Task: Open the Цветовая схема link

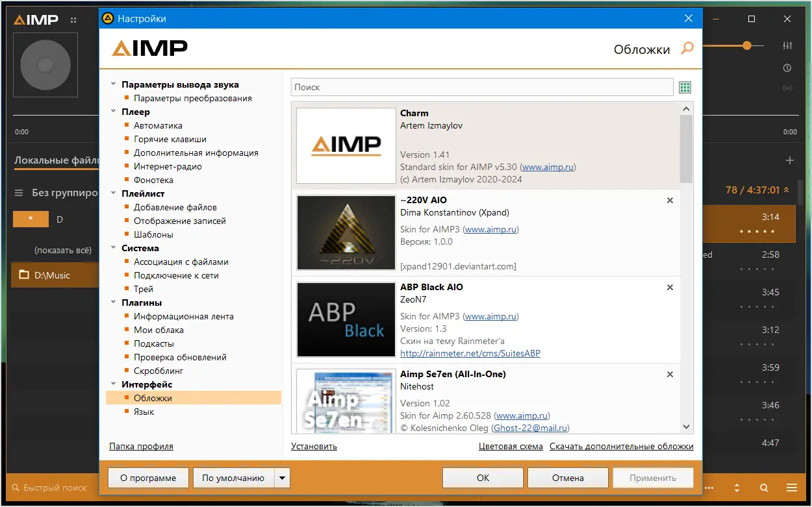Action: click(x=511, y=446)
